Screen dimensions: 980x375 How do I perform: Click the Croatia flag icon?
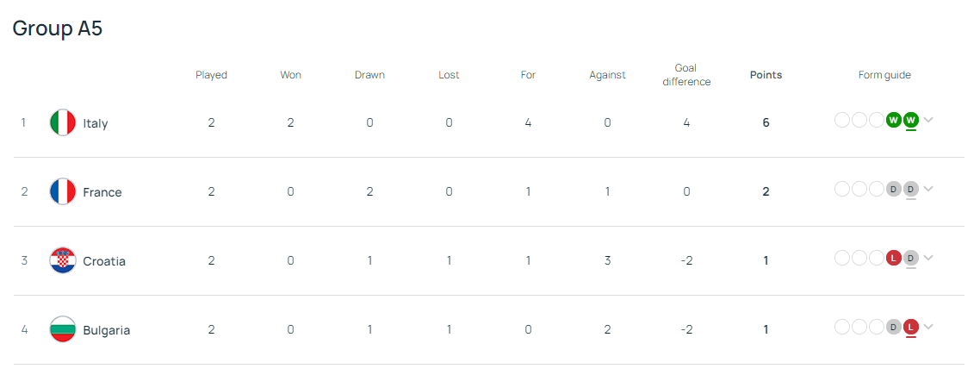pos(63,260)
